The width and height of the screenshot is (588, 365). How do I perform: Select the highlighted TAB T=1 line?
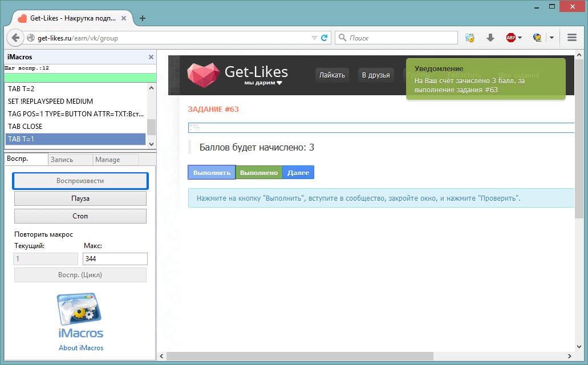point(76,139)
